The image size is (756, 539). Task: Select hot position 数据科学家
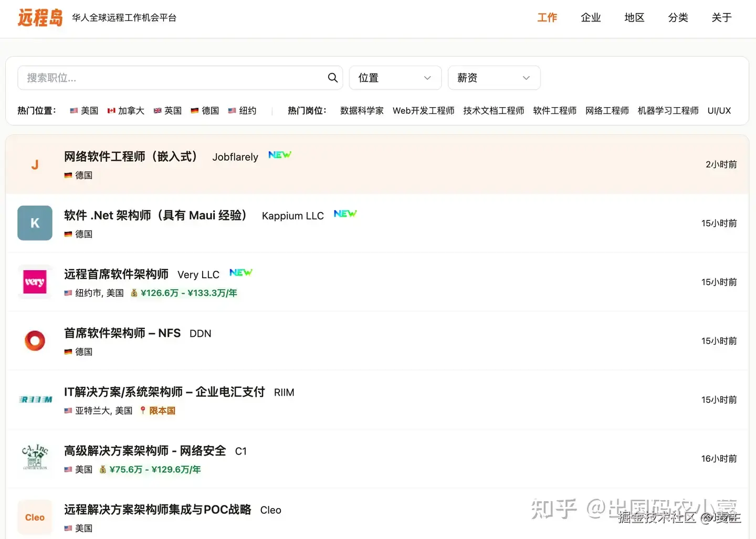tap(362, 111)
